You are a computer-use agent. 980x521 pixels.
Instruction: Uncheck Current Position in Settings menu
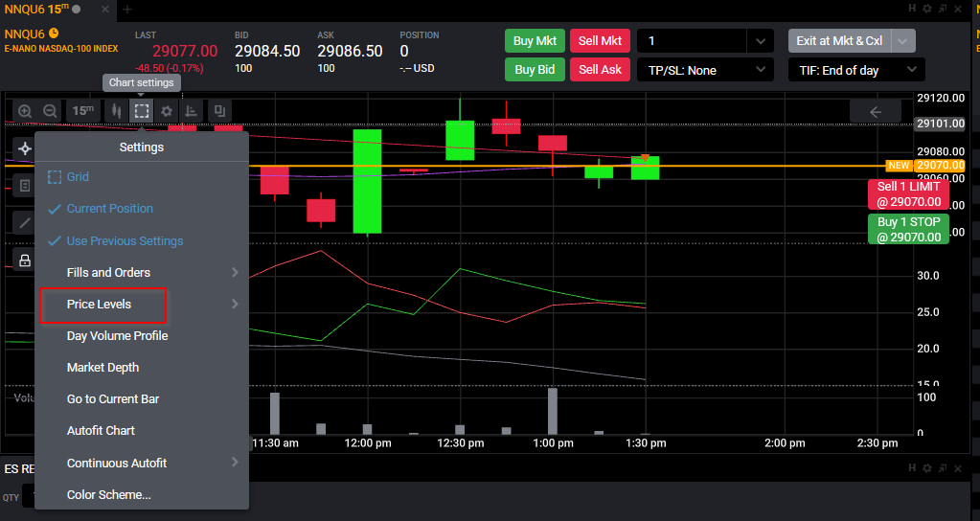[142, 209]
